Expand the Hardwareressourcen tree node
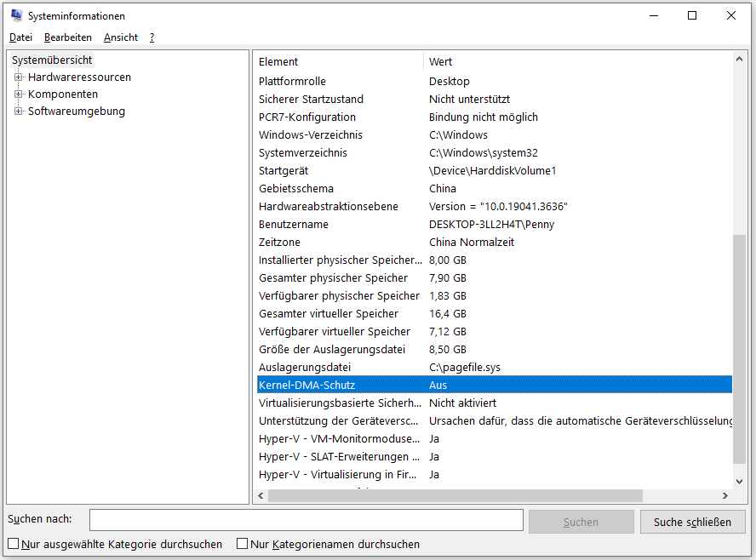 pyautogui.click(x=19, y=77)
